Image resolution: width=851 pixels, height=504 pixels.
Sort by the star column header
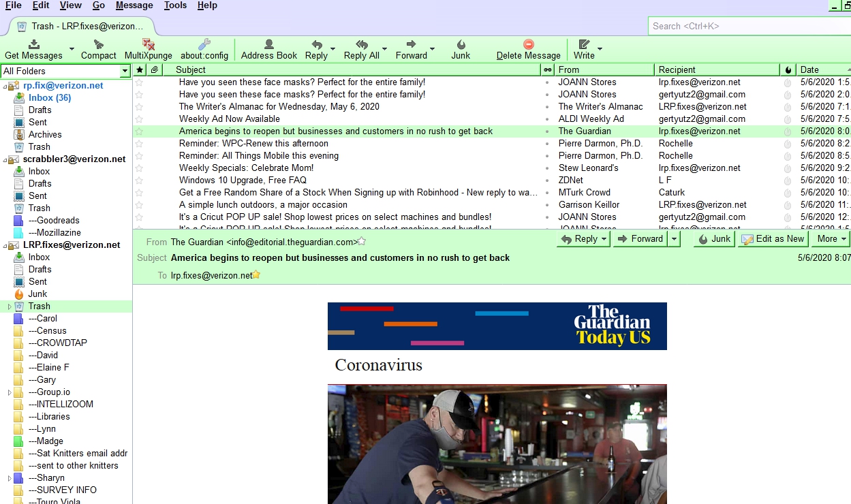[x=140, y=69]
